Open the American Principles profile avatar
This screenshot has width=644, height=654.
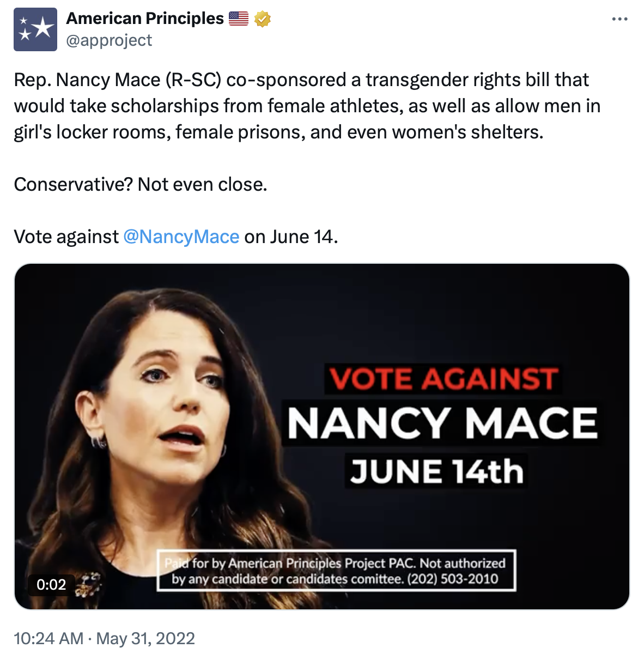coord(35,29)
